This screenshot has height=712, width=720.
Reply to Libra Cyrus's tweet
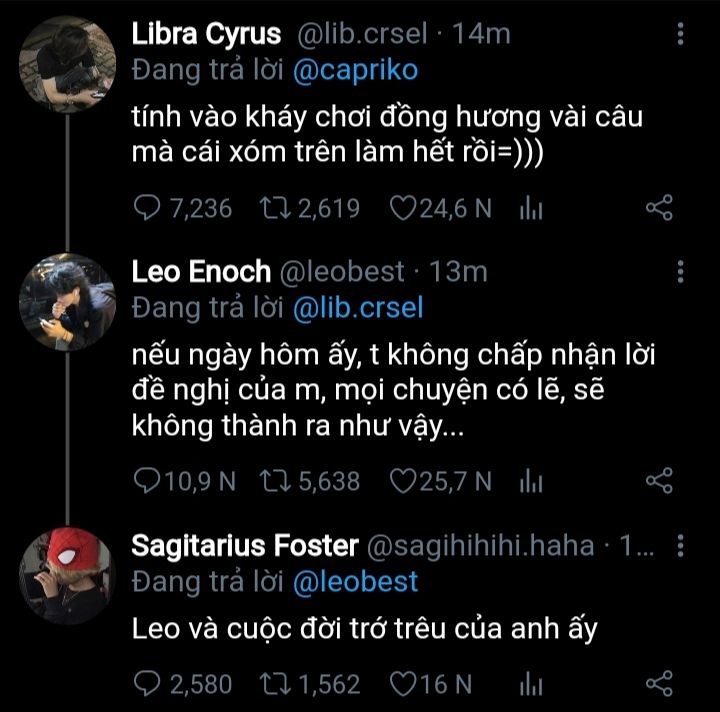pyautogui.click(x=148, y=208)
